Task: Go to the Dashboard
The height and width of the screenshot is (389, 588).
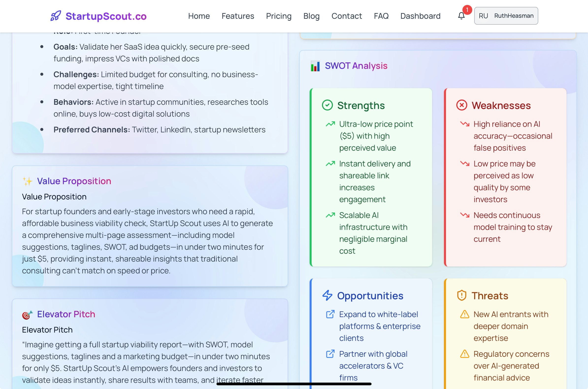Action: pos(421,16)
